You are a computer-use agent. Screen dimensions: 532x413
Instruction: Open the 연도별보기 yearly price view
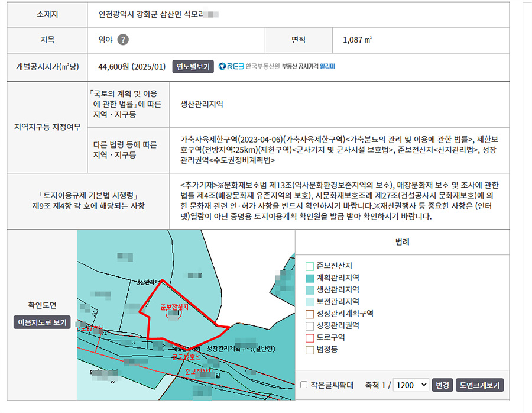click(x=193, y=67)
